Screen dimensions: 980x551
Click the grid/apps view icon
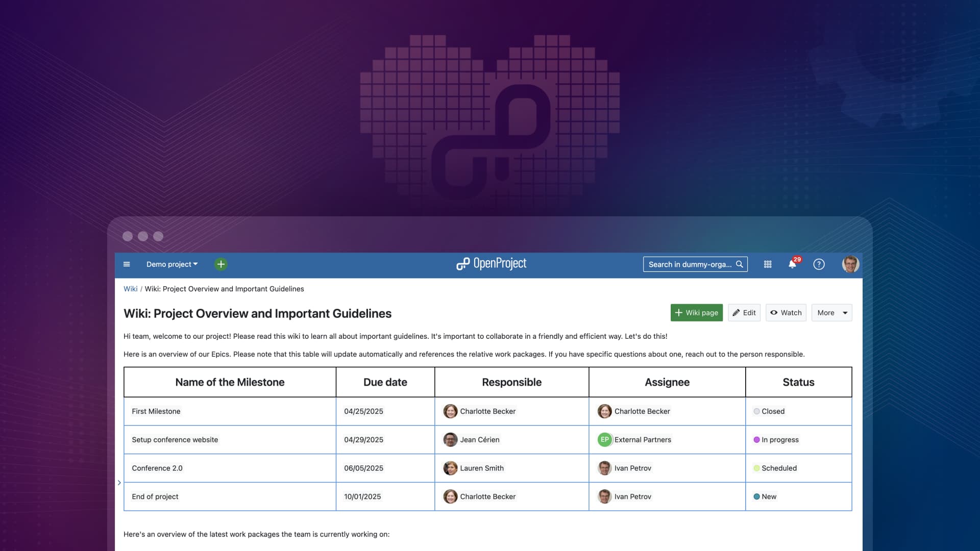768,264
